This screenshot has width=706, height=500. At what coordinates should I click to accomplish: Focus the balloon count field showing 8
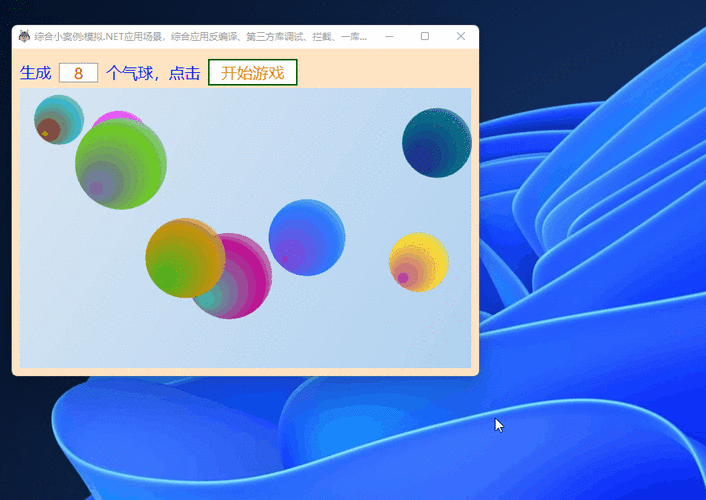(78, 73)
